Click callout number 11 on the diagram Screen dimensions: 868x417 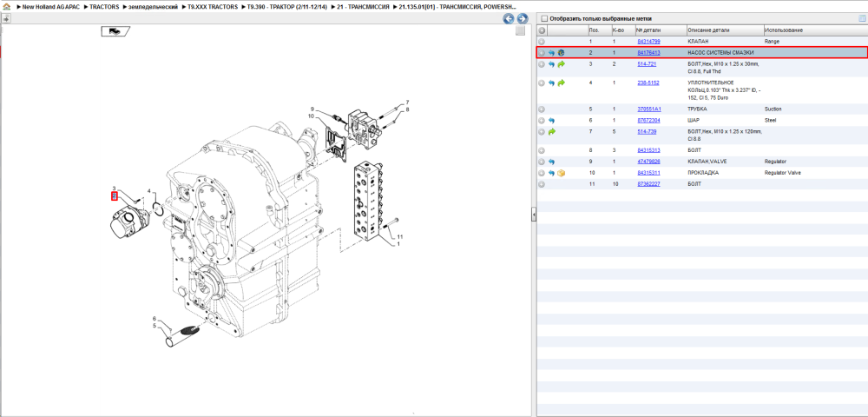pyautogui.click(x=398, y=237)
